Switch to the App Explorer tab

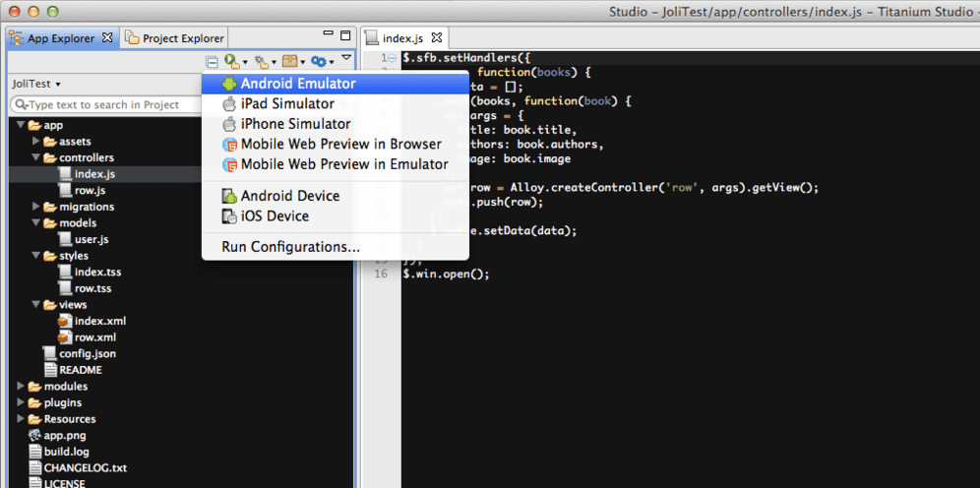pos(61,38)
